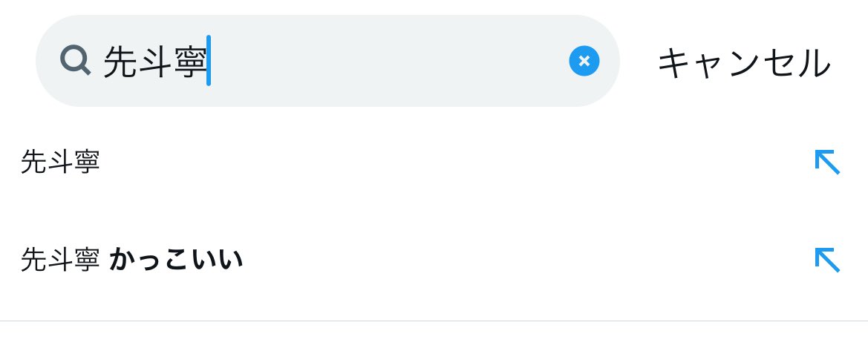Open results for the second suggestion row

click(x=434, y=260)
